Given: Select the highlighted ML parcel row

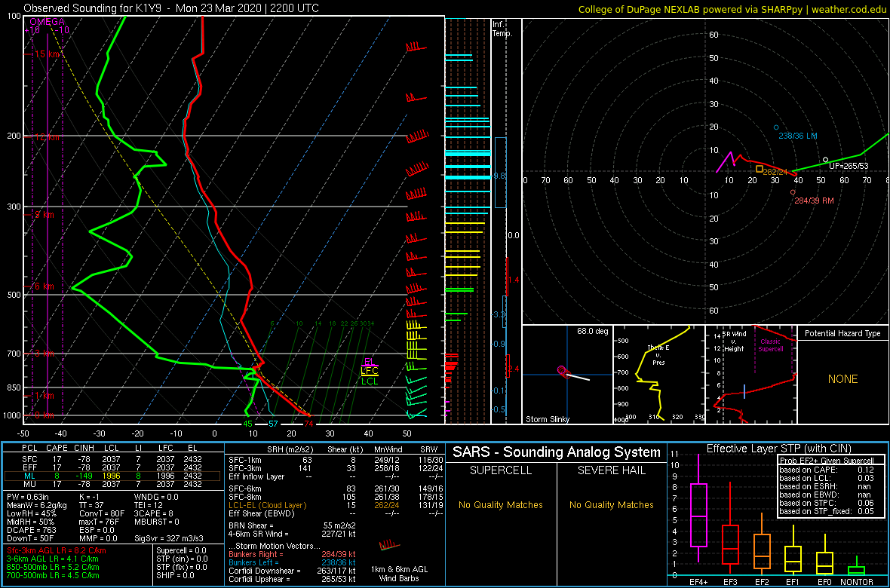Looking at the screenshot, I should 114,476.
